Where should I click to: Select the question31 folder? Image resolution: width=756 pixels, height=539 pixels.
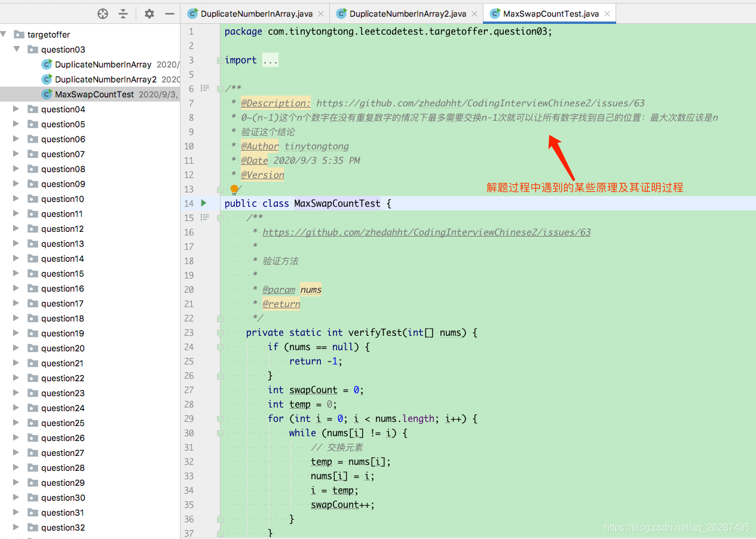coord(62,513)
